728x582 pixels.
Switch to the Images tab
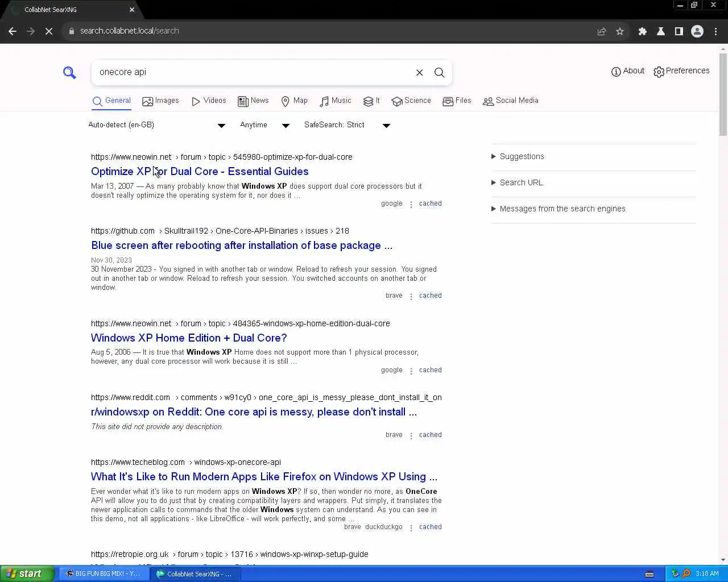point(160,101)
